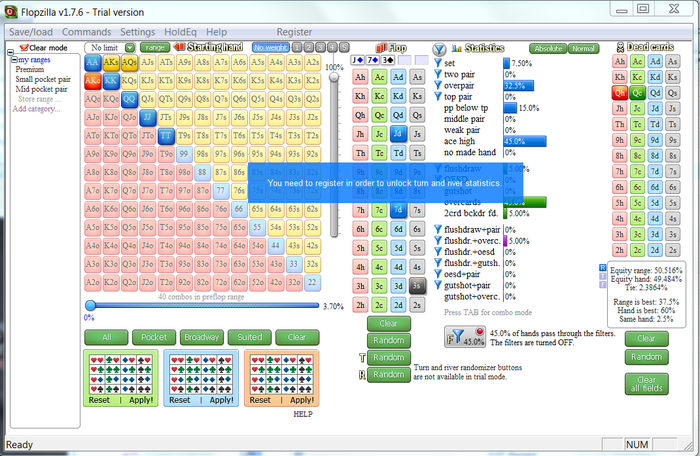Click Apply! on the green suit selector
The width and height of the screenshot is (700, 456).
pyautogui.click(x=141, y=400)
